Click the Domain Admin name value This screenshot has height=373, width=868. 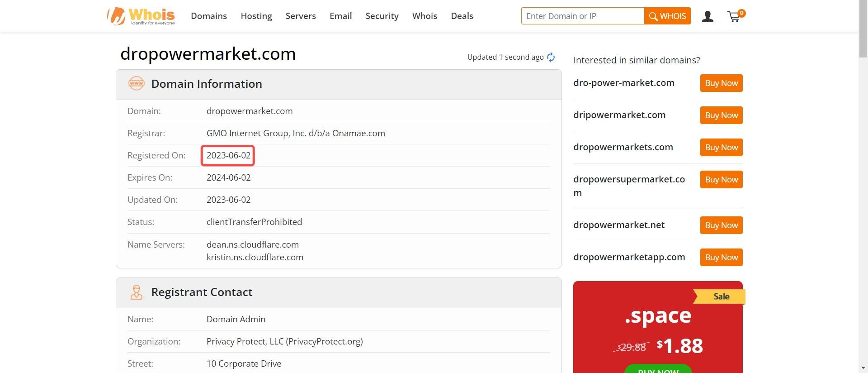(x=236, y=319)
